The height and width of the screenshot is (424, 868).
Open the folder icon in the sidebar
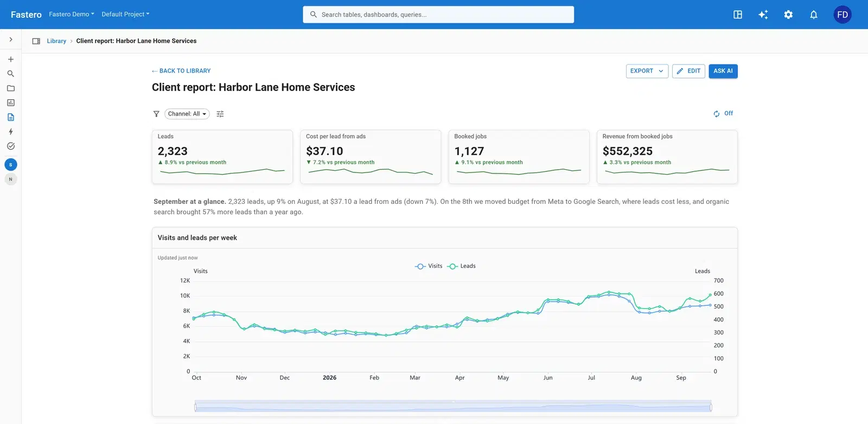coord(10,88)
